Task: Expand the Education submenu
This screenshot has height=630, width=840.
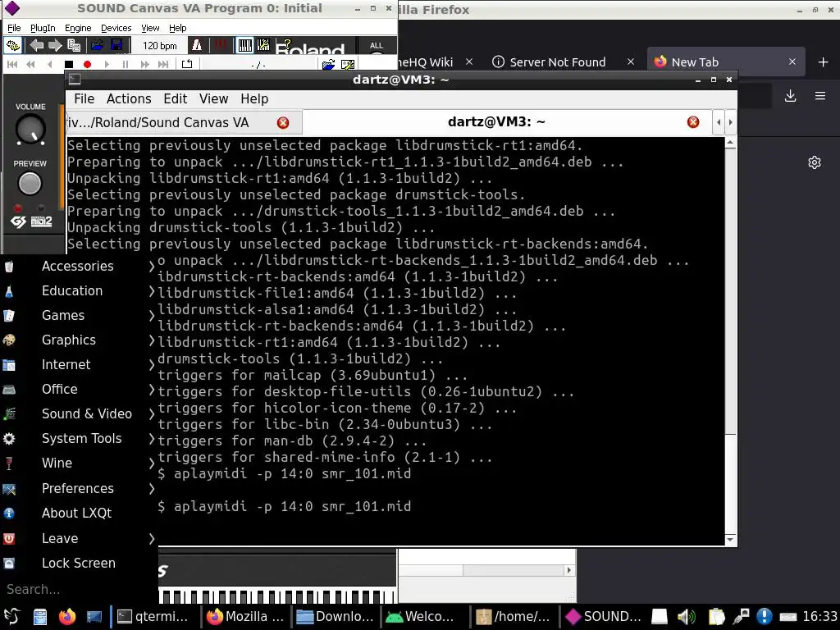Action: coord(79,291)
